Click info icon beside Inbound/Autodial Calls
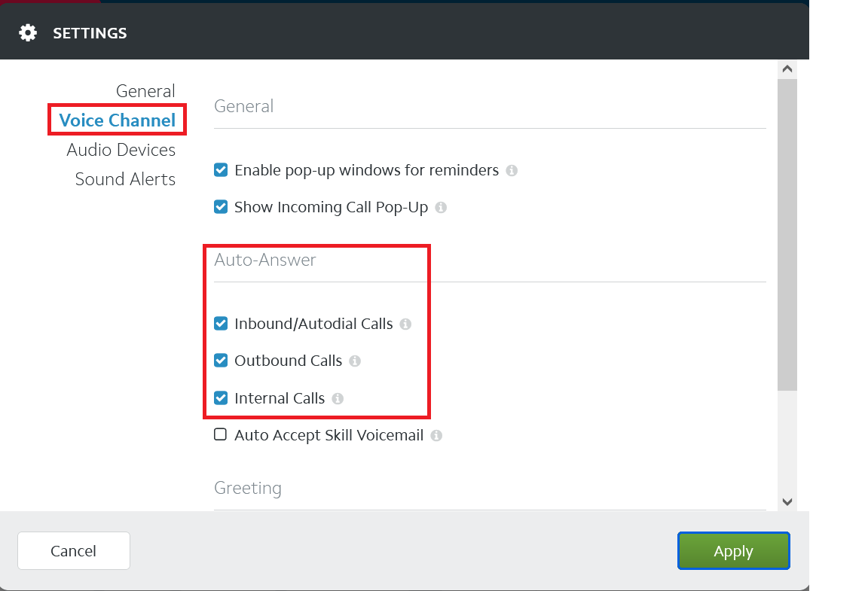Viewport: 868px width, 591px height. click(x=405, y=324)
